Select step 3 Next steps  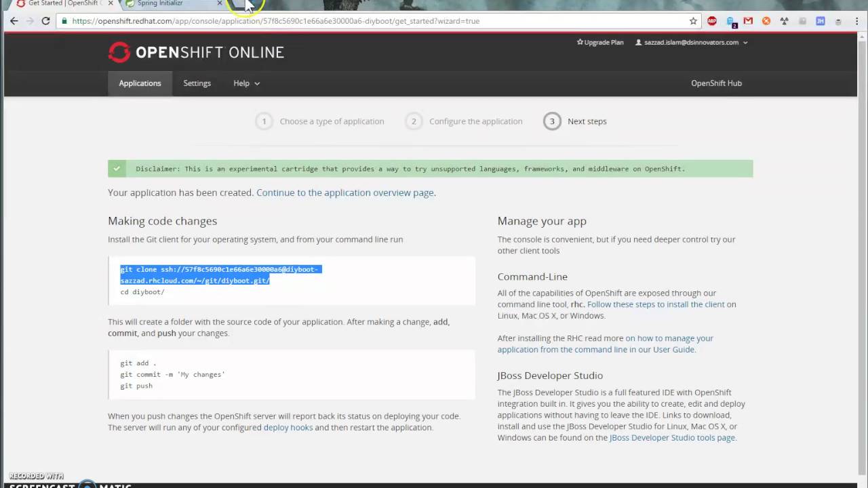tap(575, 121)
